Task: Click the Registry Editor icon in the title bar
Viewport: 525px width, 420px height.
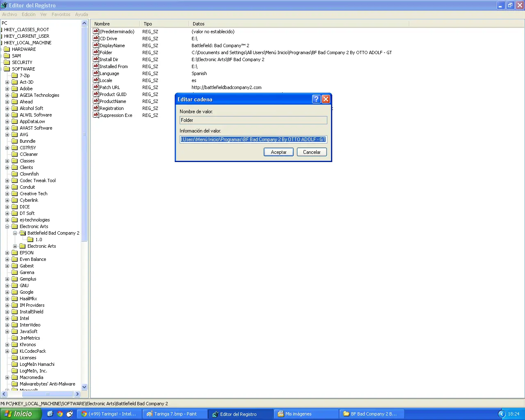Action: click(x=4, y=5)
